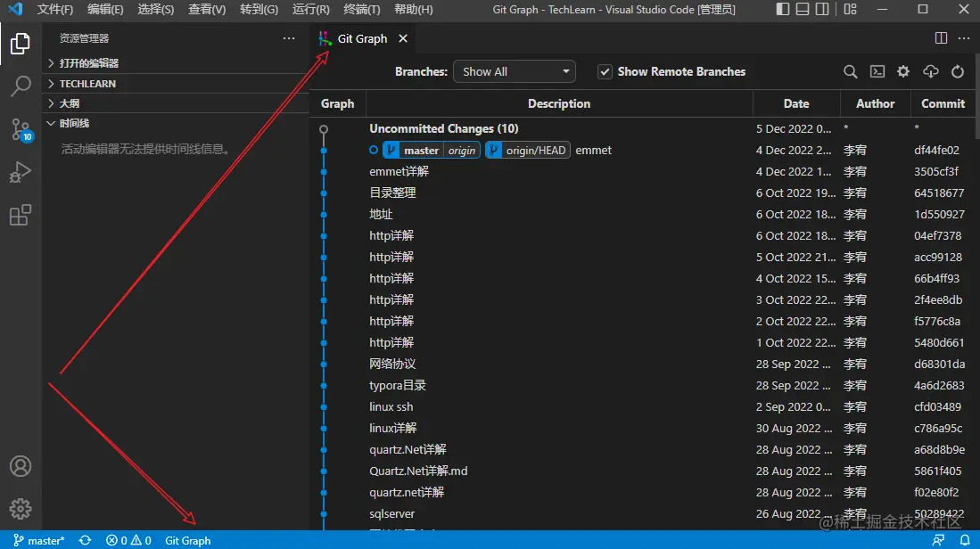Open the Explorer view in activity bar
Screen dimensions: 980x549
coord(20,44)
